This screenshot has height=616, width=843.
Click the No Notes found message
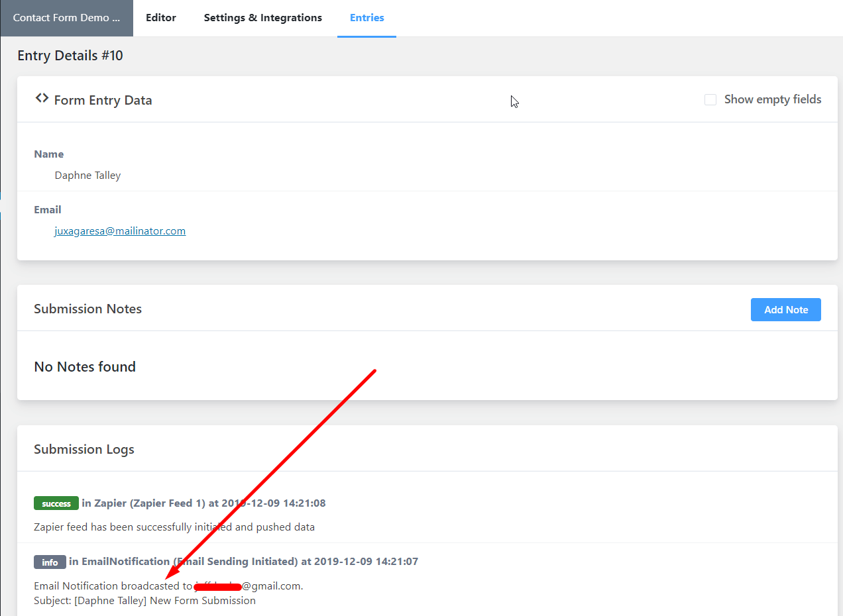85,367
